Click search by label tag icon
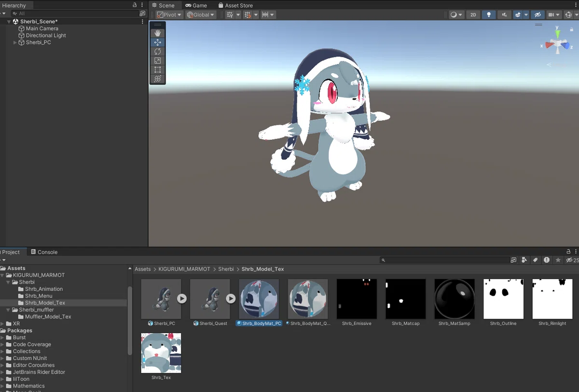 (x=535, y=260)
